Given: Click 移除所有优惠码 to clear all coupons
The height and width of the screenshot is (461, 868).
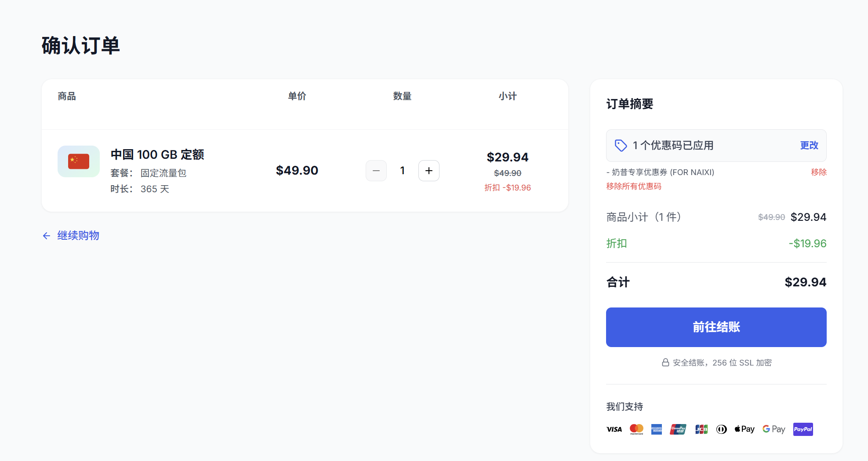Looking at the screenshot, I should [634, 186].
